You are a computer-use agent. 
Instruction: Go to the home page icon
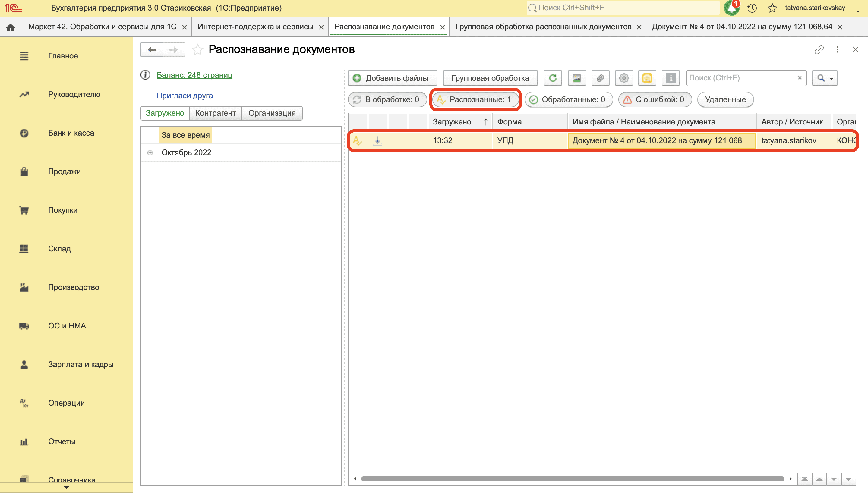(x=11, y=27)
